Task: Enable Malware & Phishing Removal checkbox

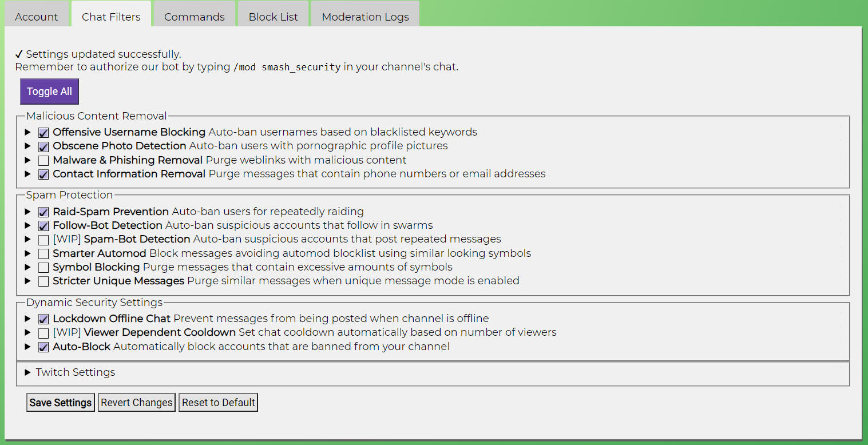Action: tap(43, 161)
